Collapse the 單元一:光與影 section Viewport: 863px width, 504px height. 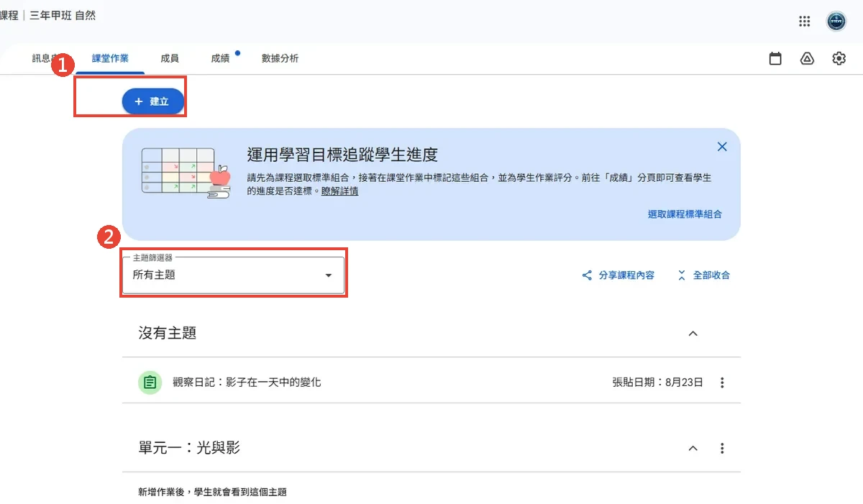tap(693, 448)
